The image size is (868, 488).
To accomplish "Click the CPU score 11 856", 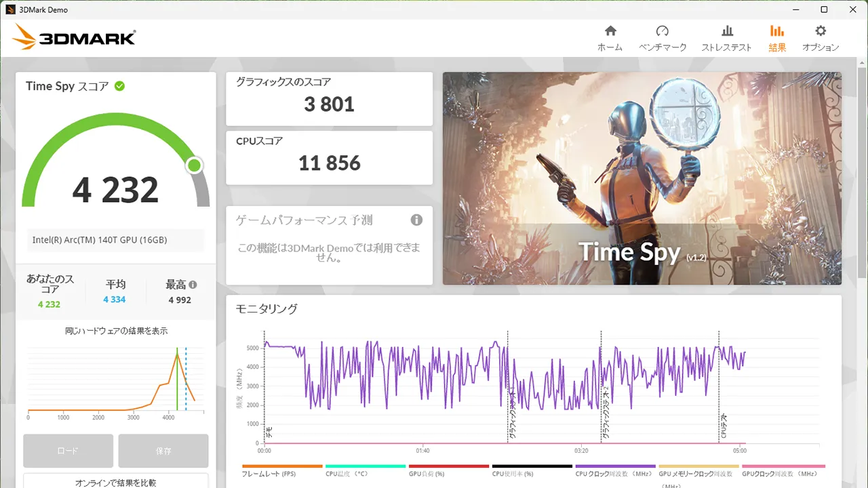I will pyautogui.click(x=330, y=163).
